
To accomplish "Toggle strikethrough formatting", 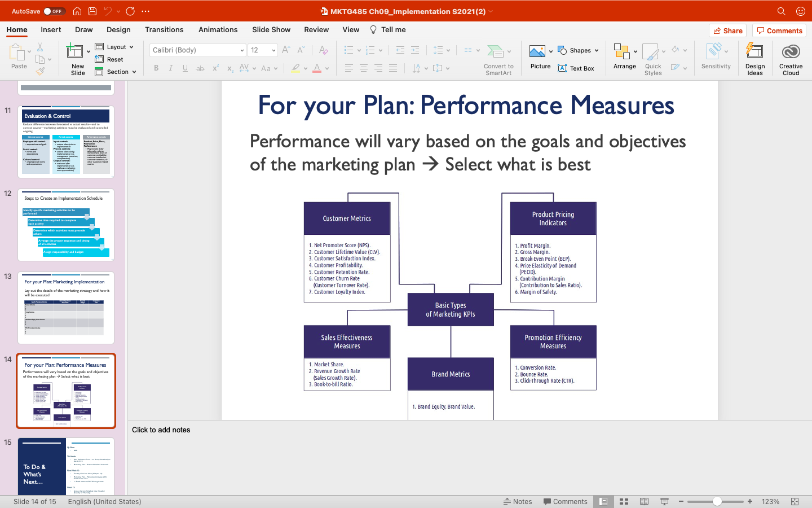I will pyautogui.click(x=200, y=68).
